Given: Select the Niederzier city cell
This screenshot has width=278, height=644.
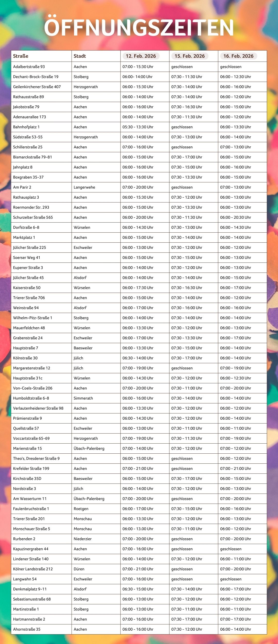Looking at the screenshot, I should 83,539.
